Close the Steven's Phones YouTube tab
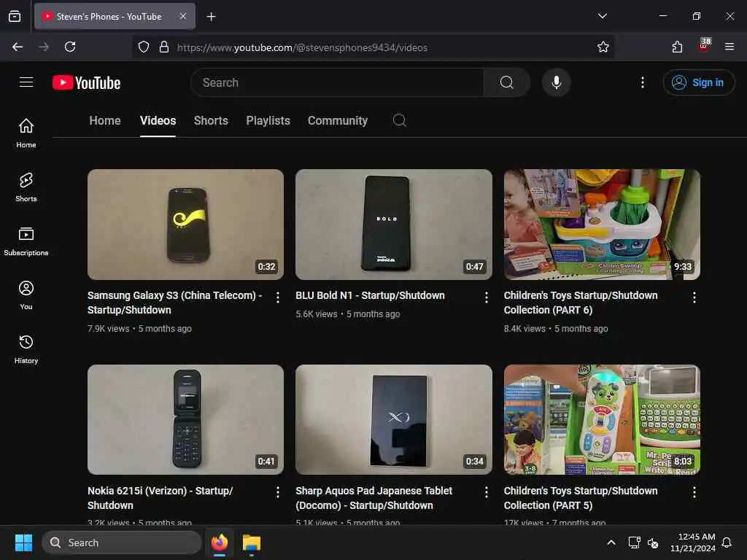747x560 pixels. point(183,16)
